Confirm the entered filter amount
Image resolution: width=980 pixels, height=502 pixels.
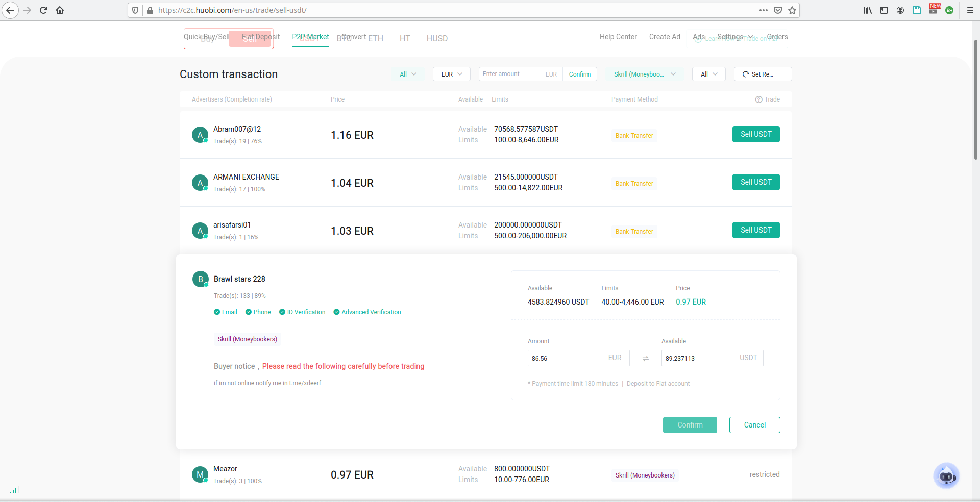point(580,74)
